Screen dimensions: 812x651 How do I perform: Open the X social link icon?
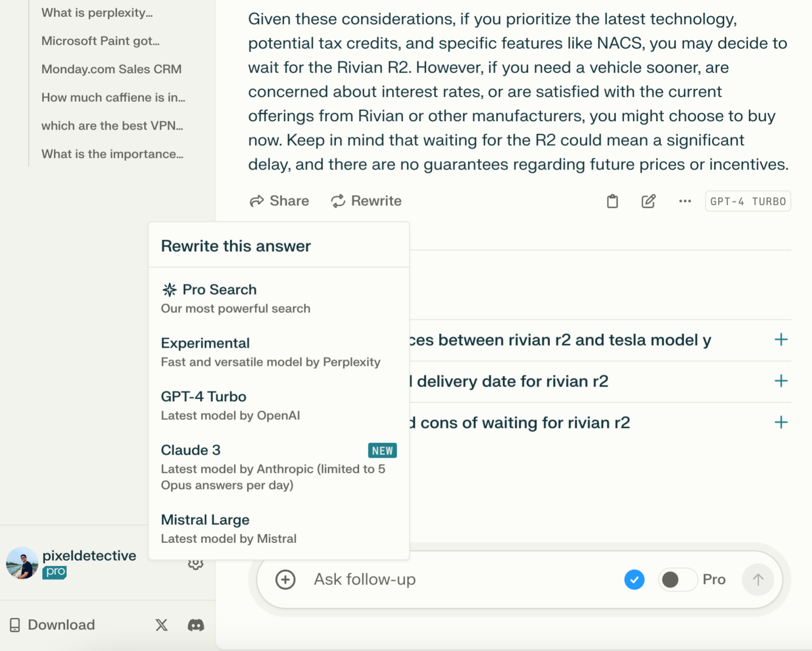(x=161, y=625)
